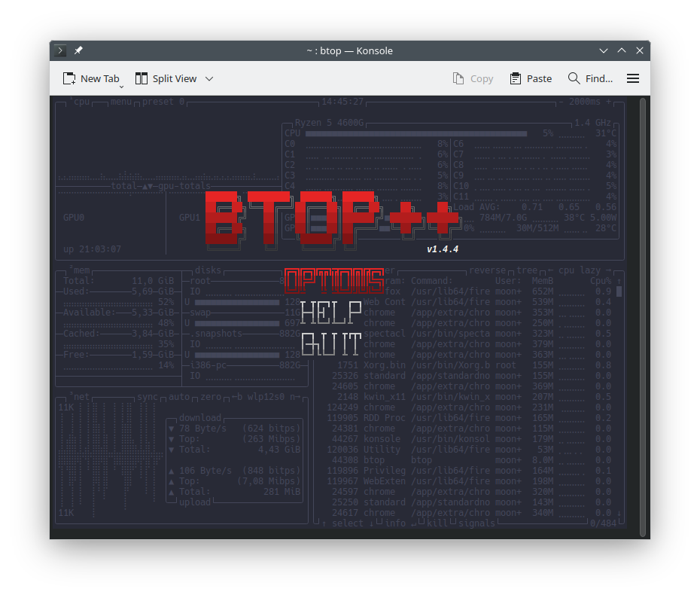The width and height of the screenshot is (700, 598).
Task: Select OPTIONS in the btop menu
Action: (334, 281)
